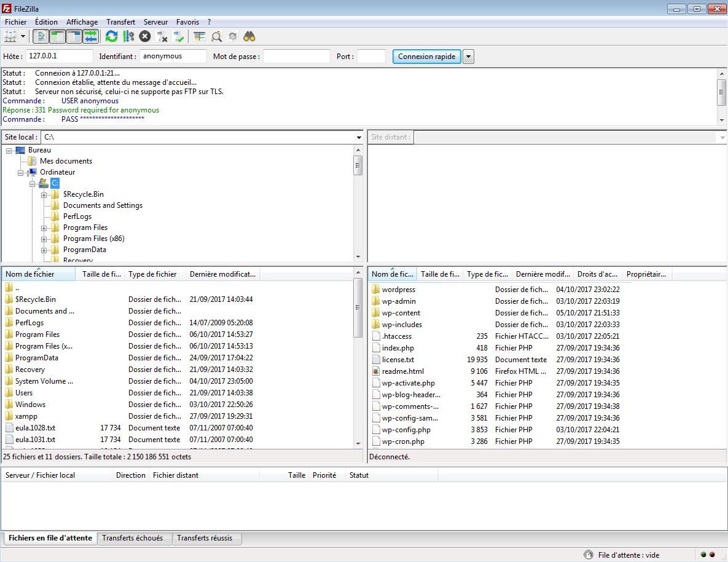The width and height of the screenshot is (728, 562).
Task: Toggle processing of the transfer queue
Action: 128,36
